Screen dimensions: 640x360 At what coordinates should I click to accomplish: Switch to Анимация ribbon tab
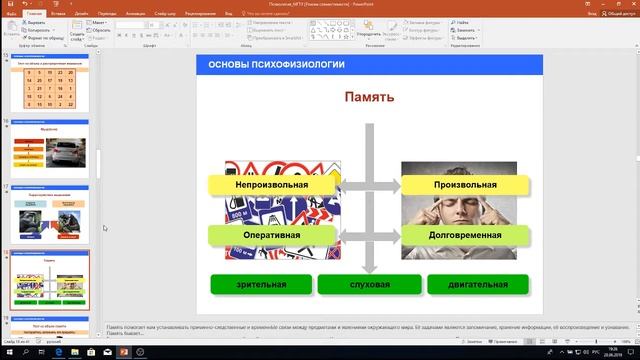point(135,13)
